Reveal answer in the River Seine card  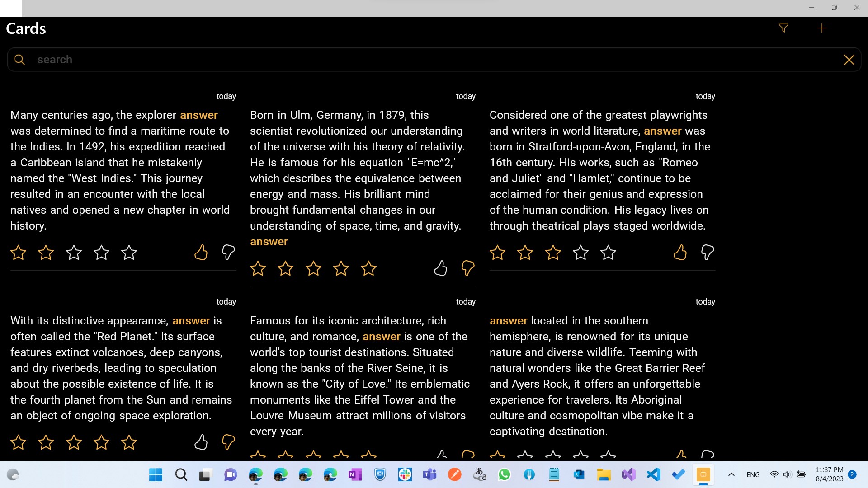(381, 337)
